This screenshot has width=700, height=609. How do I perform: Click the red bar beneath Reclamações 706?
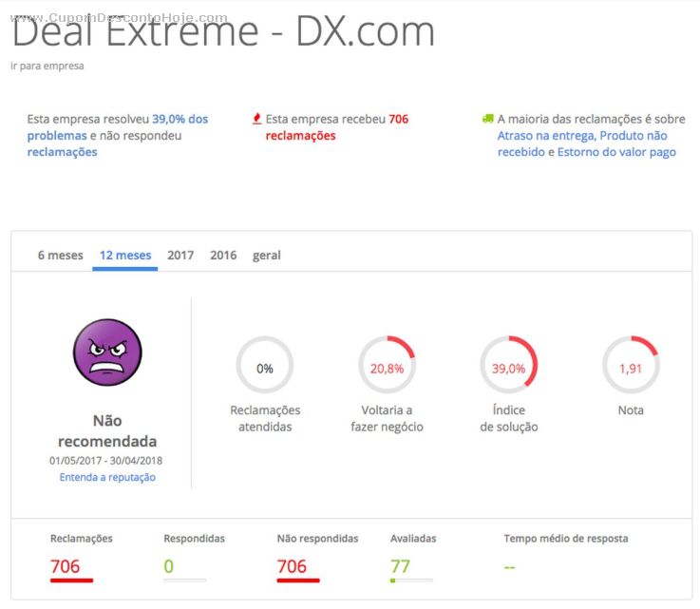[71, 580]
